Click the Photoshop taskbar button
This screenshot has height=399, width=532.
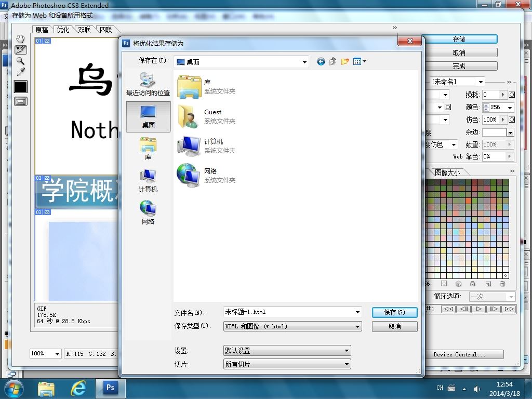(110, 389)
